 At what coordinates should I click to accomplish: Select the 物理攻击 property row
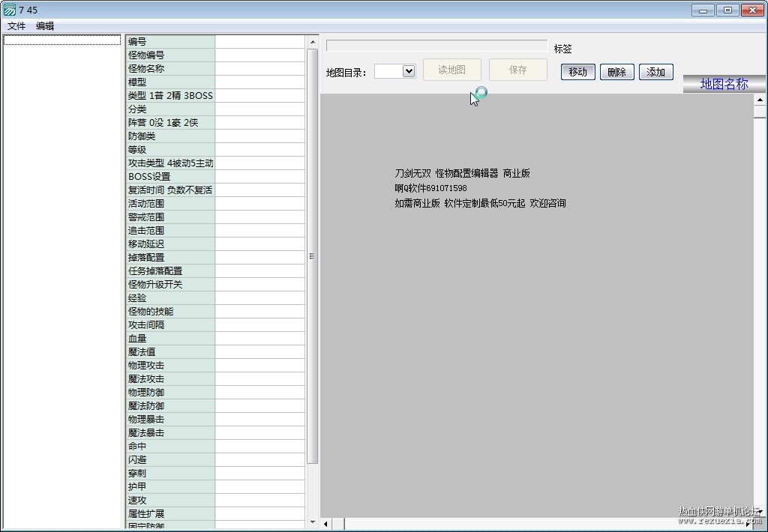(215, 365)
